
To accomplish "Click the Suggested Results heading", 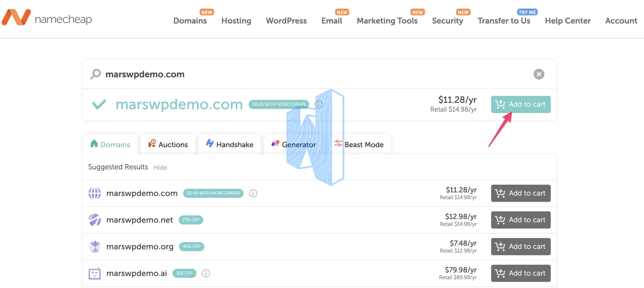I will tap(118, 167).
